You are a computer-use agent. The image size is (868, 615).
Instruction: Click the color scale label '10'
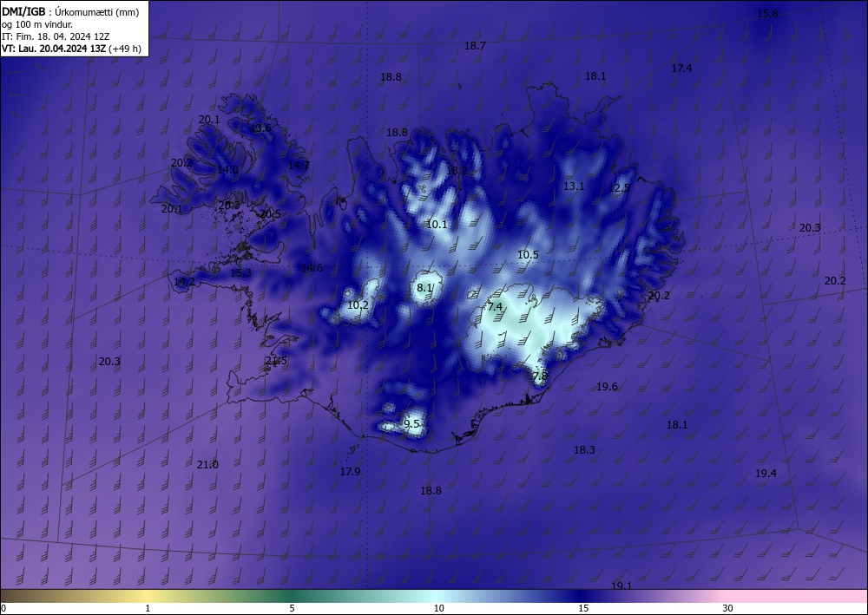(x=439, y=608)
